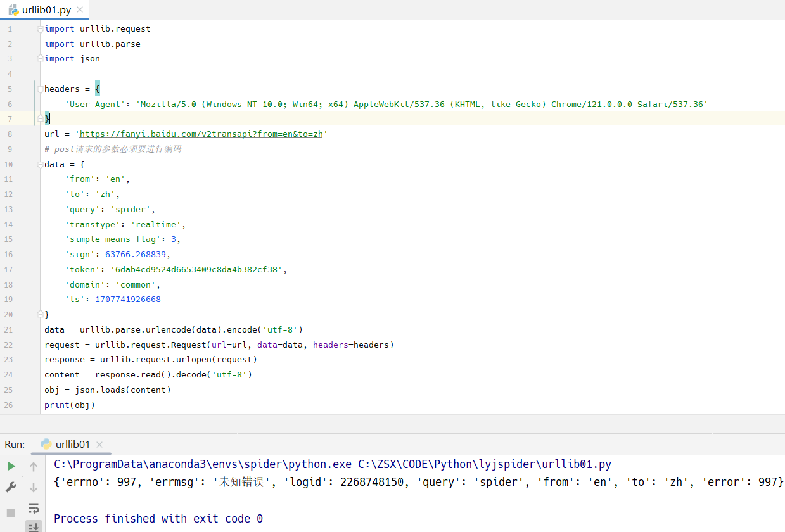Click 'import urllib.parse' on line 2
The width and height of the screenshot is (785, 532).
(x=93, y=44)
